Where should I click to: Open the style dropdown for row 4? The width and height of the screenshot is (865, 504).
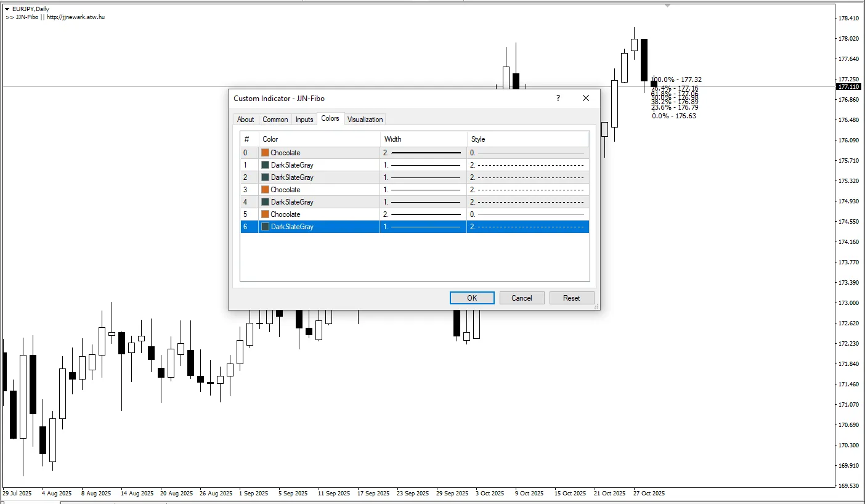click(527, 202)
